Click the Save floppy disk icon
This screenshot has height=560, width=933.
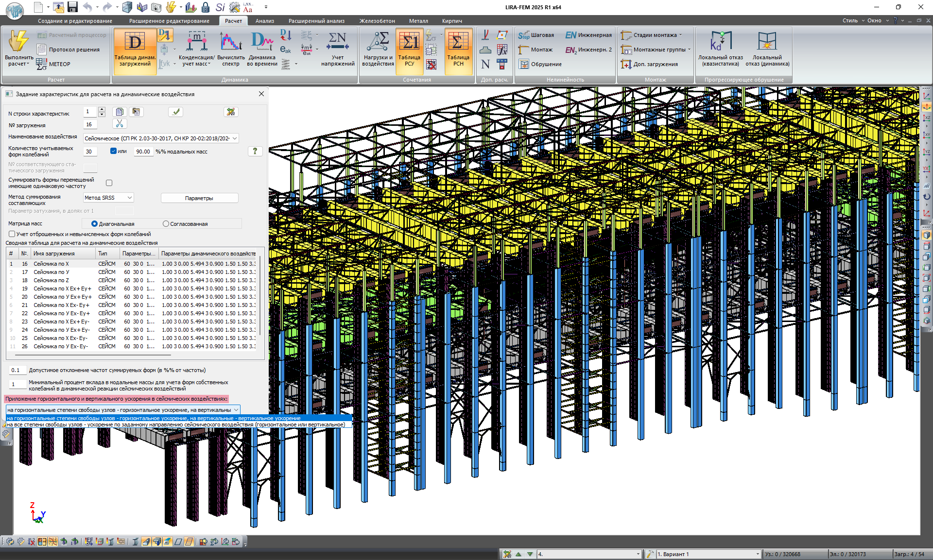[x=73, y=7]
